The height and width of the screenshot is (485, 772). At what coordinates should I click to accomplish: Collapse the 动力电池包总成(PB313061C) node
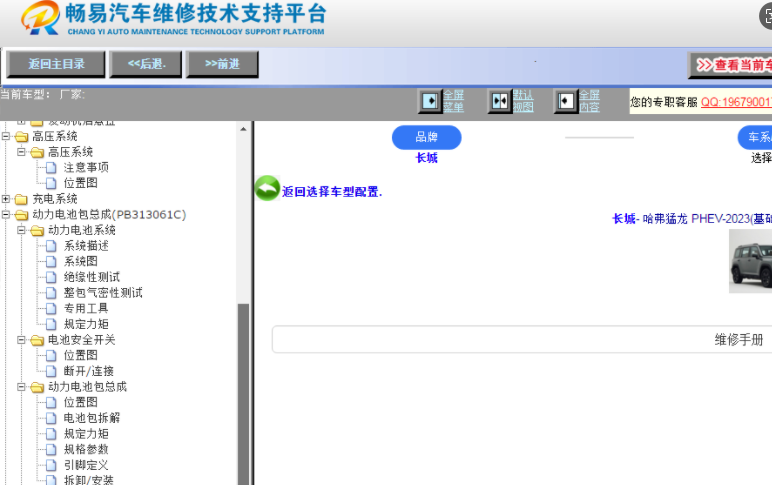point(6,215)
